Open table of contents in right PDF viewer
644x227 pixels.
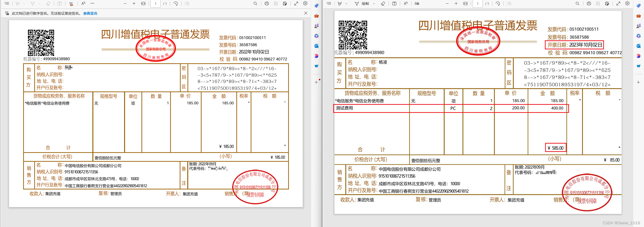pyautogui.click(x=329, y=4)
